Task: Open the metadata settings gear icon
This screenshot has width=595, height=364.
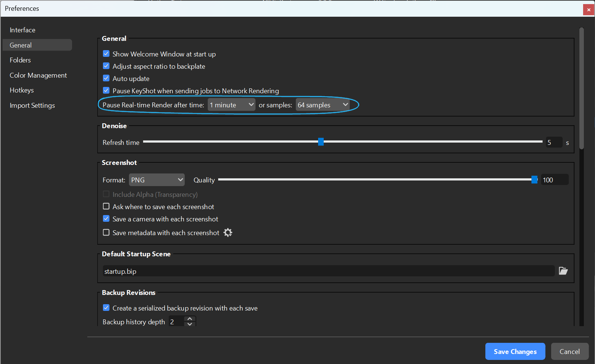Action: tap(227, 233)
